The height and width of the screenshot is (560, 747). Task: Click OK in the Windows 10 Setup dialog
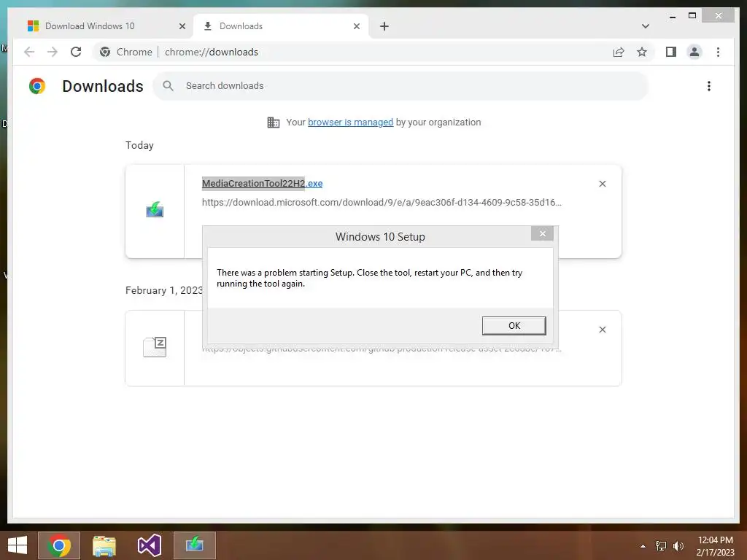pyautogui.click(x=514, y=326)
